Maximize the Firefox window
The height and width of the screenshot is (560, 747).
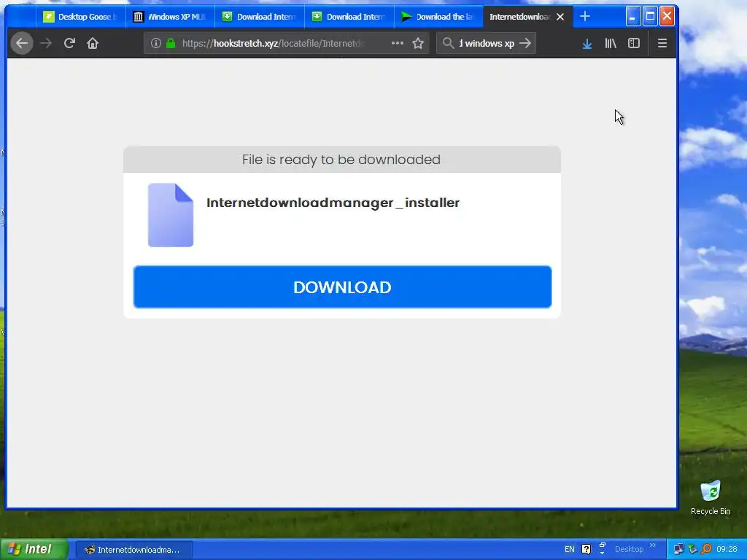tap(650, 16)
